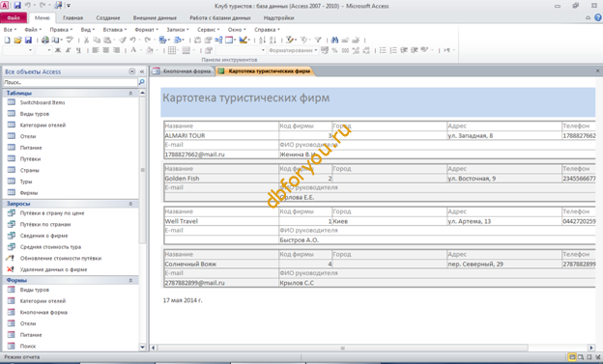Click the Save floppy icon in toolbar
The image size is (603, 364).
coord(28,40)
